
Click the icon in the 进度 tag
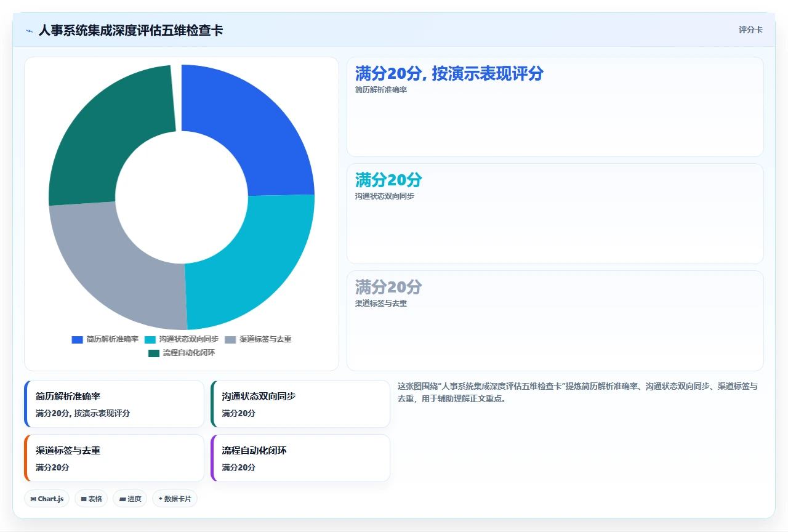point(122,499)
